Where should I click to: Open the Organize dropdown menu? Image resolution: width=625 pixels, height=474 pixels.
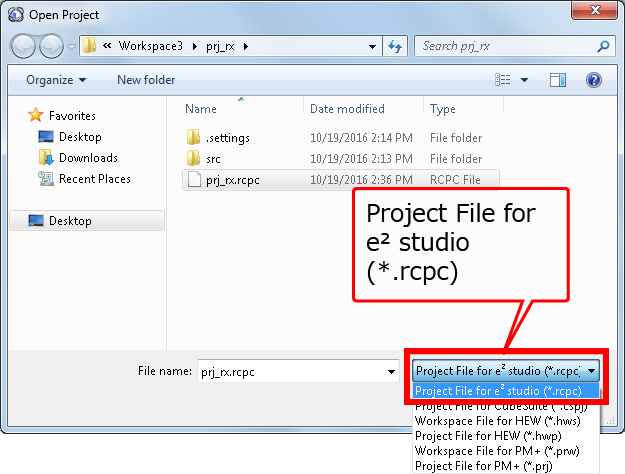click(x=56, y=80)
